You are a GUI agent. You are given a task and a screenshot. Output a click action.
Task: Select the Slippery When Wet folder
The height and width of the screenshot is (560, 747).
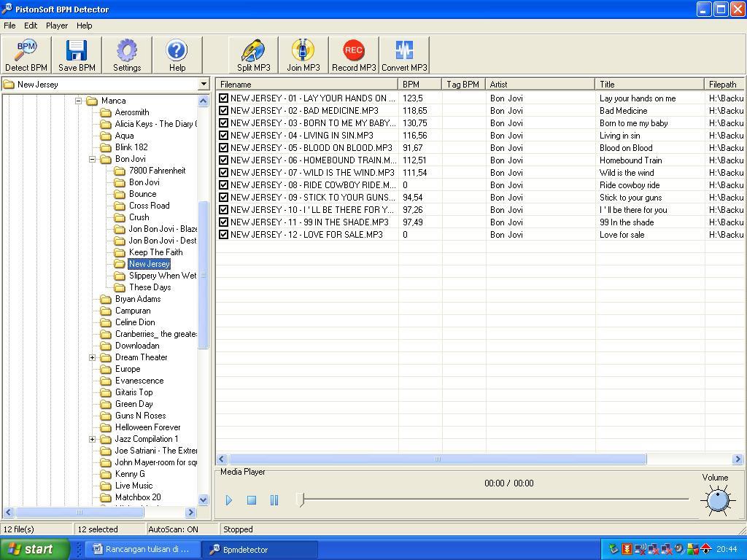click(x=163, y=276)
